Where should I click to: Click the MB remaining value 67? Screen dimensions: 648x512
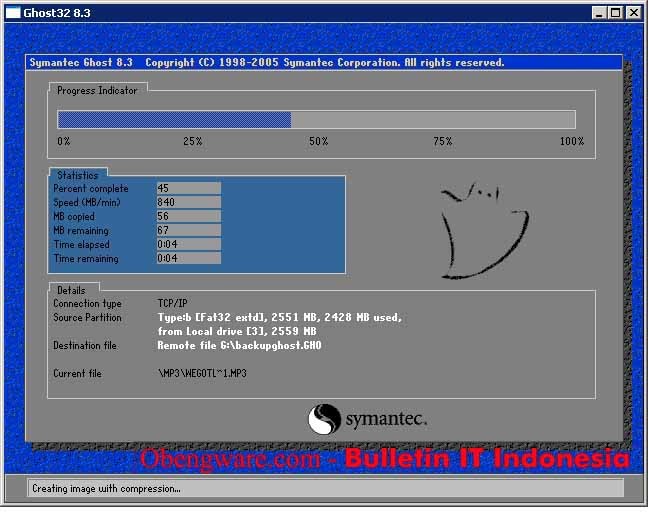coord(188,230)
